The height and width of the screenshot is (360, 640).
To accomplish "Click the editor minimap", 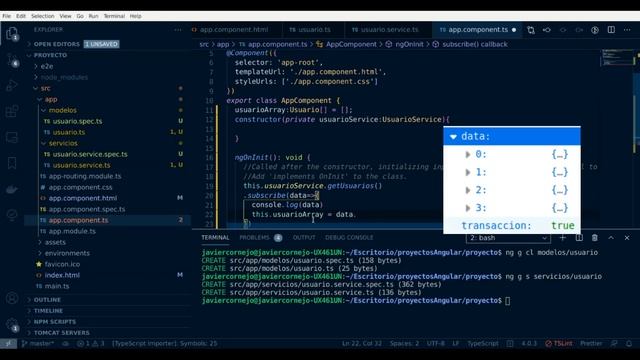I will (x=617, y=57).
